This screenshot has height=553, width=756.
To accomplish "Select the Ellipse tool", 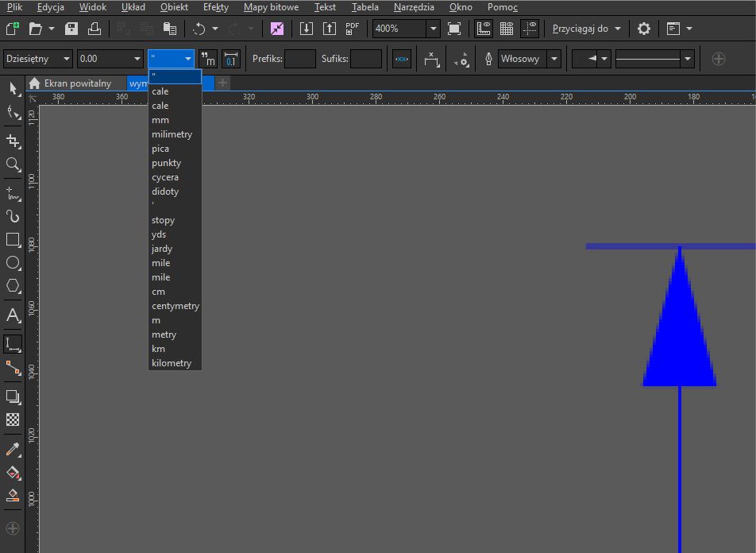I will pos(13,263).
